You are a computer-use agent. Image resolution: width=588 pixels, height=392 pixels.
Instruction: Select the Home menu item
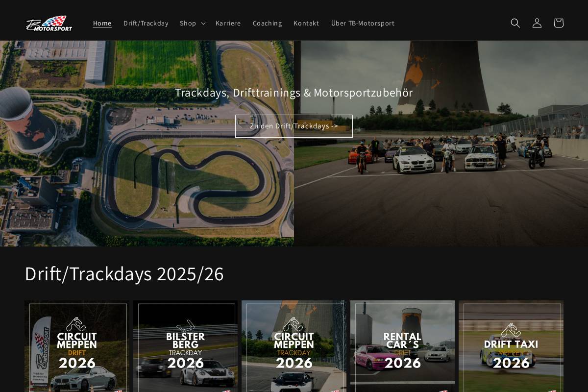[102, 23]
